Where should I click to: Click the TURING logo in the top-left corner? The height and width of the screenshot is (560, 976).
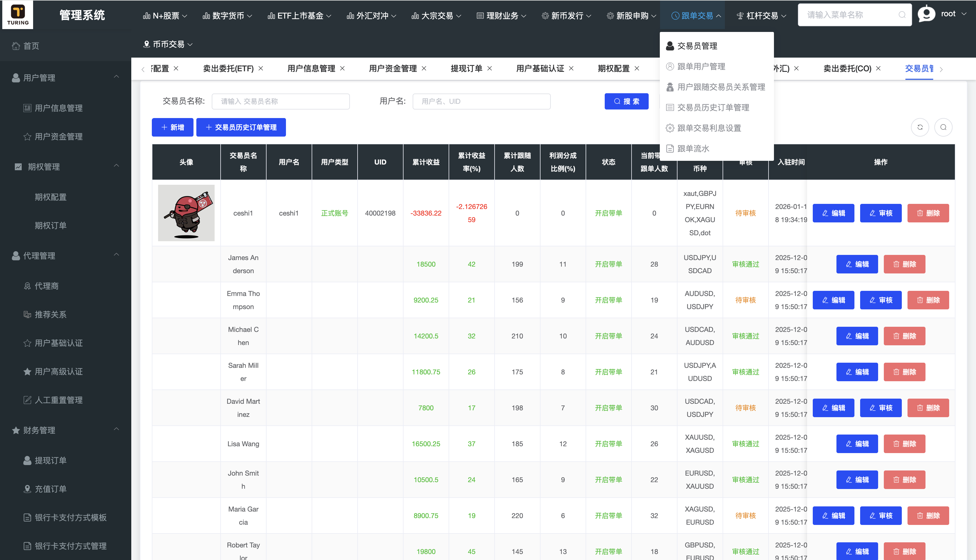[x=17, y=15]
